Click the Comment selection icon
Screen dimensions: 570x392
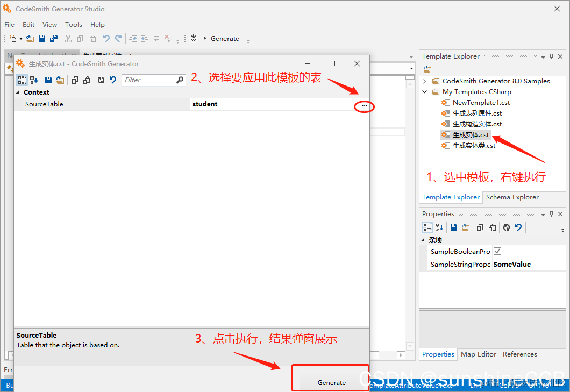(156, 39)
